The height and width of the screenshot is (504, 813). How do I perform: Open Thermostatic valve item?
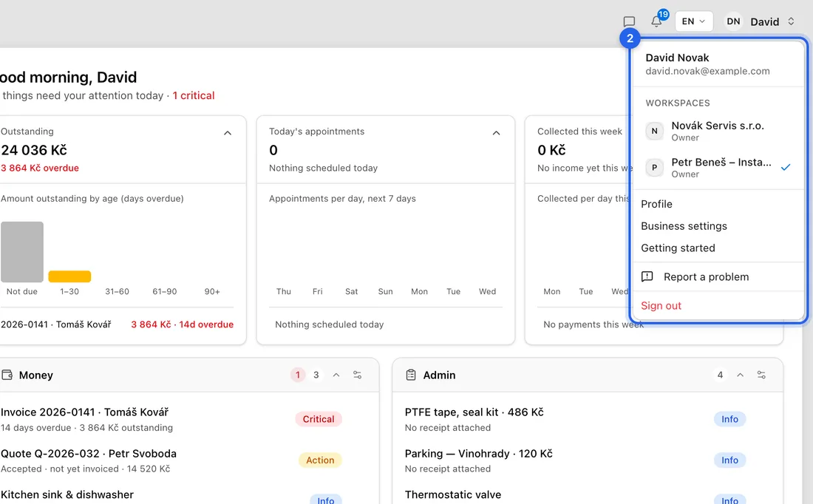click(452, 494)
